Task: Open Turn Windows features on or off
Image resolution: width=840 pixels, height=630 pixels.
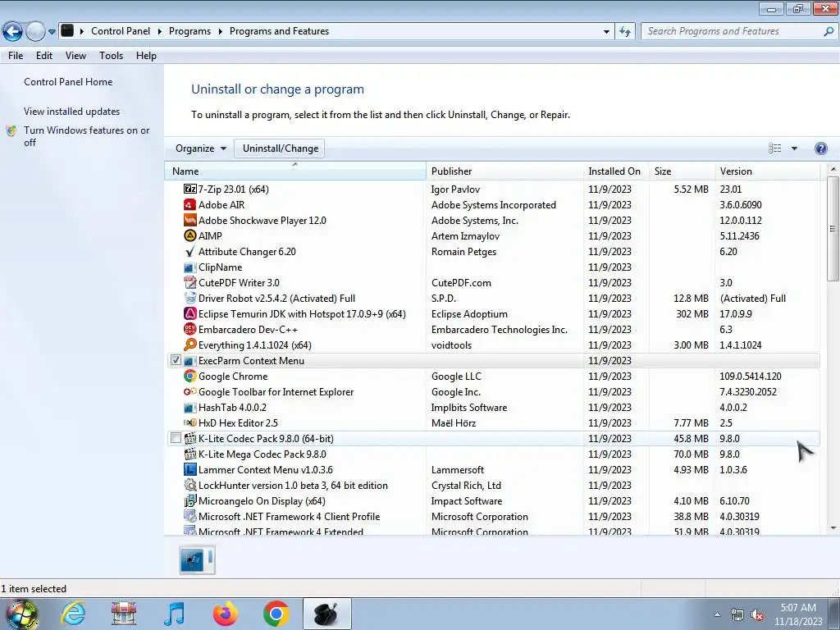Action: click(86, 136)
